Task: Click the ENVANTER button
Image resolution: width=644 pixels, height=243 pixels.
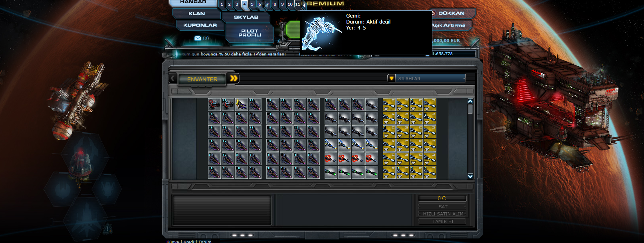Action: pos(202,79)
